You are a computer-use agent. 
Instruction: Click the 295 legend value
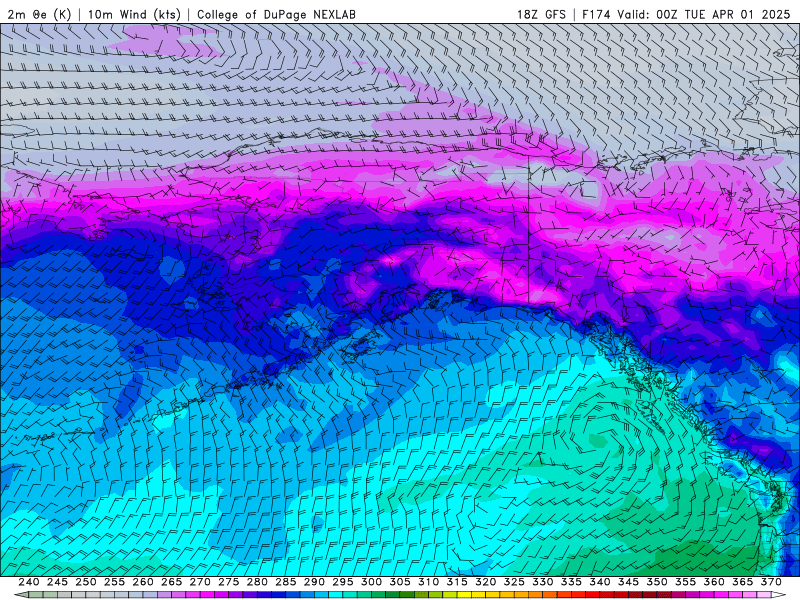(343, 582)
